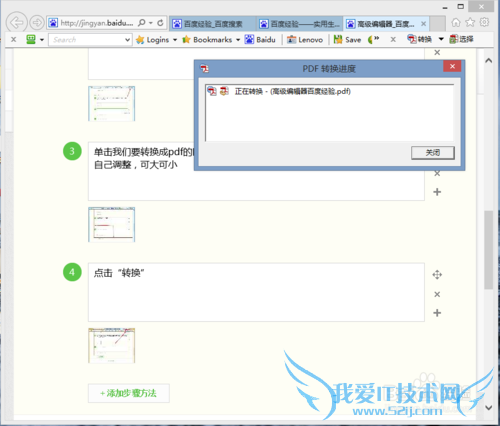Switch to the 百度经验——实用生... tab
Image resolution: width=500 pixels, height=426 pixels.
pyautogui.click(x=299, y=24)
